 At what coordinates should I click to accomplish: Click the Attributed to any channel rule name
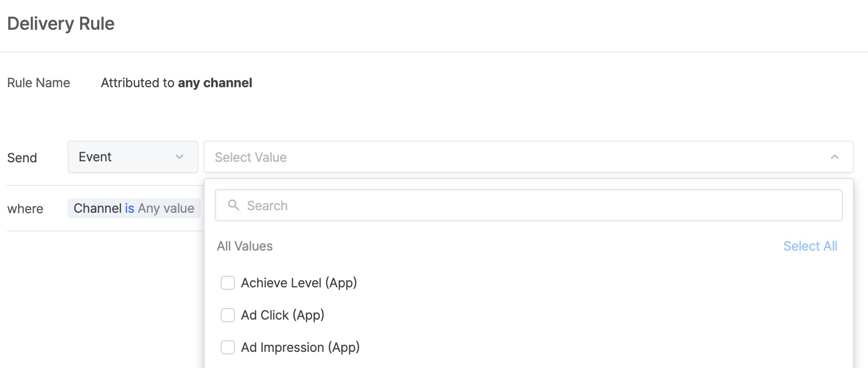click(x=176, y=83)
